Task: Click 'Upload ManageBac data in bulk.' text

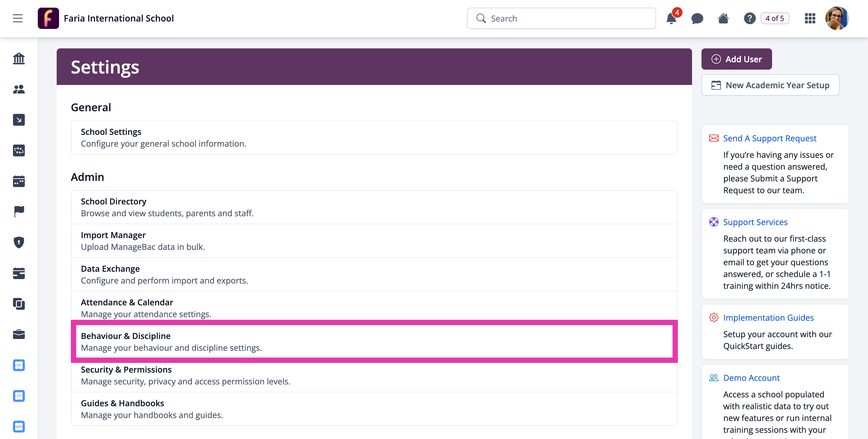Action: (x=143, y=247)
